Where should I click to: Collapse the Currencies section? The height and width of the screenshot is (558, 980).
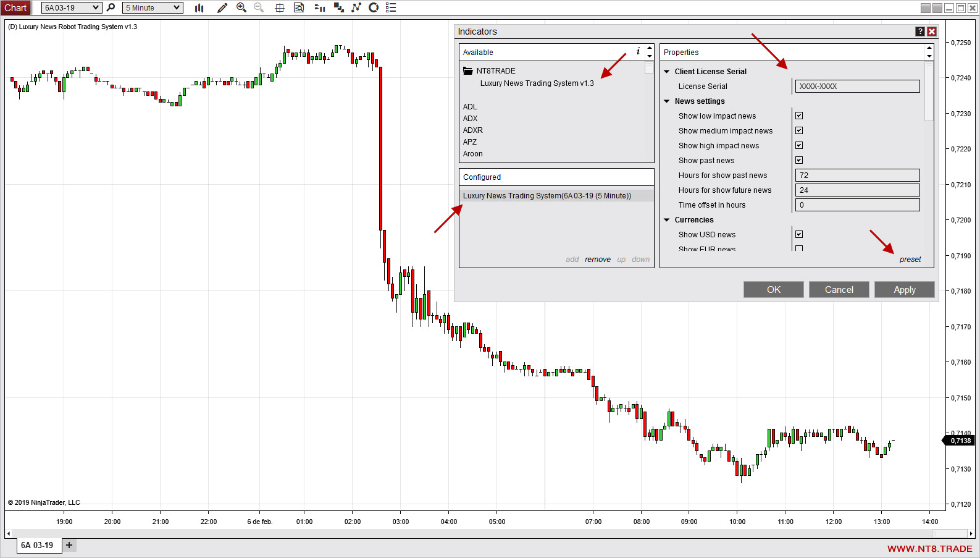pyautogui.click(x=667, y=220)
